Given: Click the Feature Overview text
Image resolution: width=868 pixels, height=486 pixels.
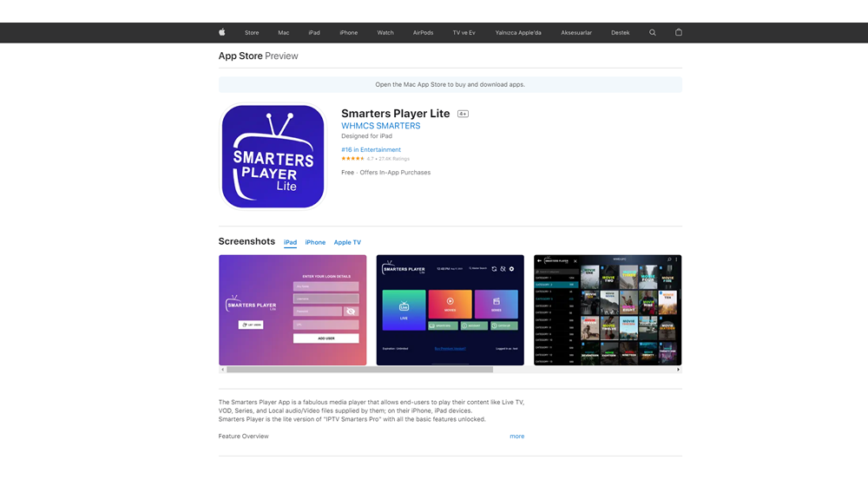Looking at the screenshot, I should [244, 437].
